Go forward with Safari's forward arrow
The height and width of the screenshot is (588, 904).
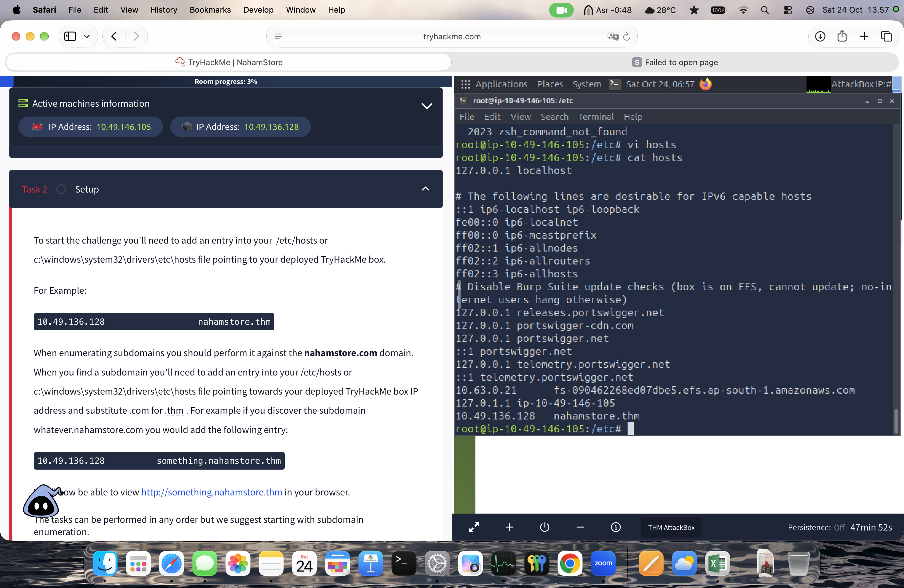[136, 37]
